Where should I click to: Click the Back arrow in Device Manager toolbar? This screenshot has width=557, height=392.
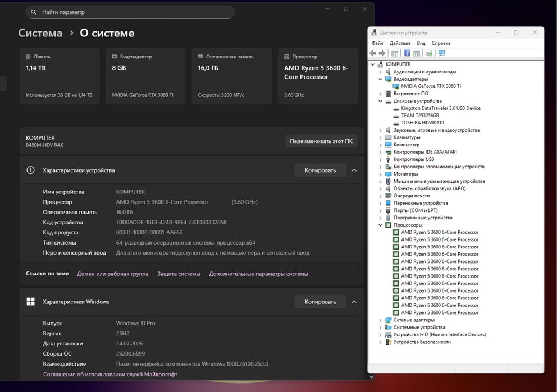click(x=373, y=53)
